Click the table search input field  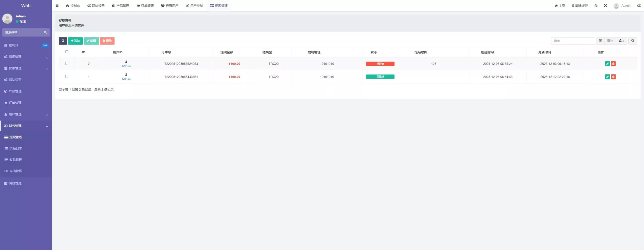click(x=573, y=41)
